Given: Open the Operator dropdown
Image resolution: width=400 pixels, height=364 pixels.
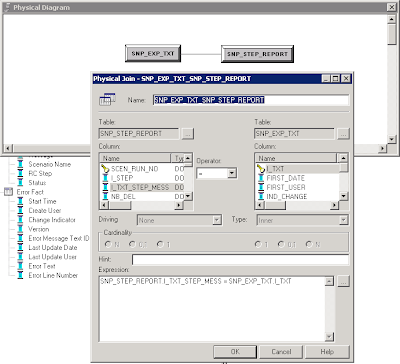Looking at the screenshot, I should pyautogui.click(x=232, y=173).
